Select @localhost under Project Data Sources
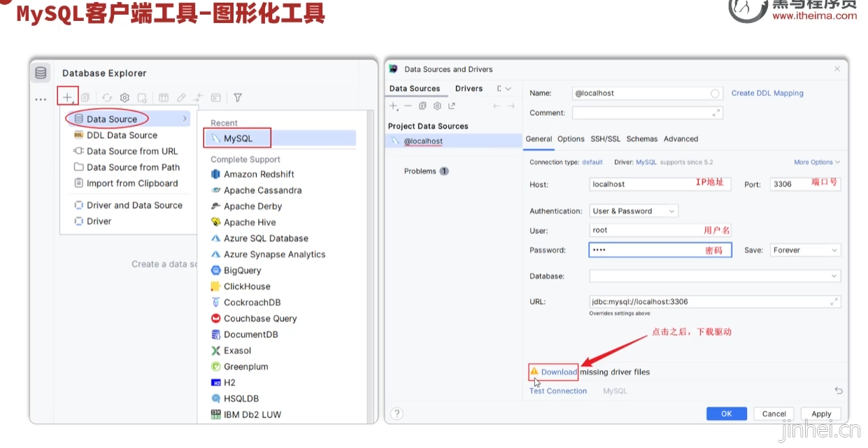Image resolution: width=868 pixels, height=448 pixels. (453, 141)
